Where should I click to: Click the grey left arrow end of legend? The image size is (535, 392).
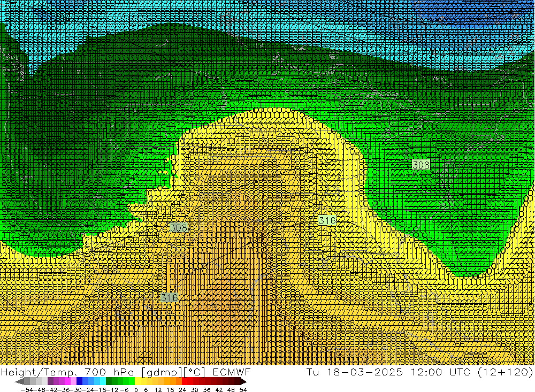(19, 381)
